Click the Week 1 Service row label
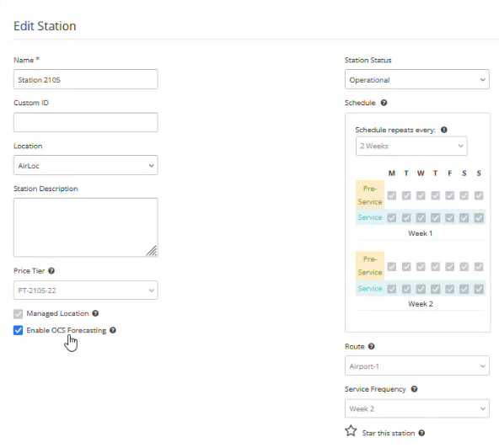The width and height of the screenshot is (499, 448). coord(370,217)
